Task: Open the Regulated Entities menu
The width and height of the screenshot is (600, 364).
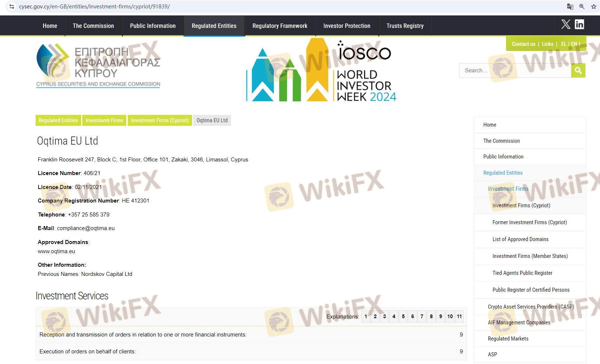Action: (x=214, y=26)
